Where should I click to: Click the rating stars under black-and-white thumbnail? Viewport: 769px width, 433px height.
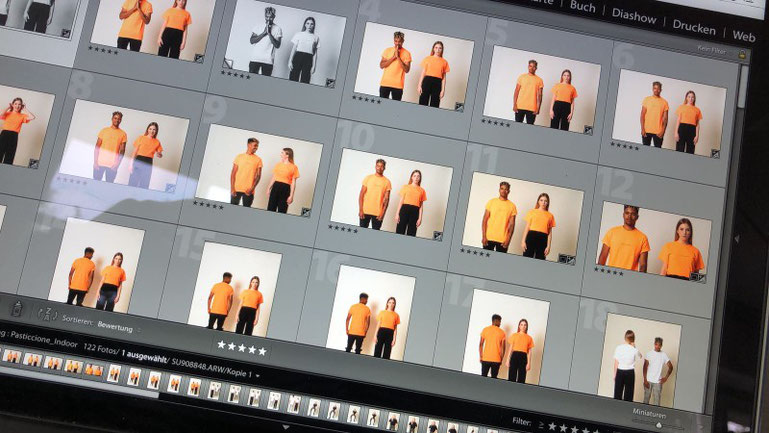235,75
